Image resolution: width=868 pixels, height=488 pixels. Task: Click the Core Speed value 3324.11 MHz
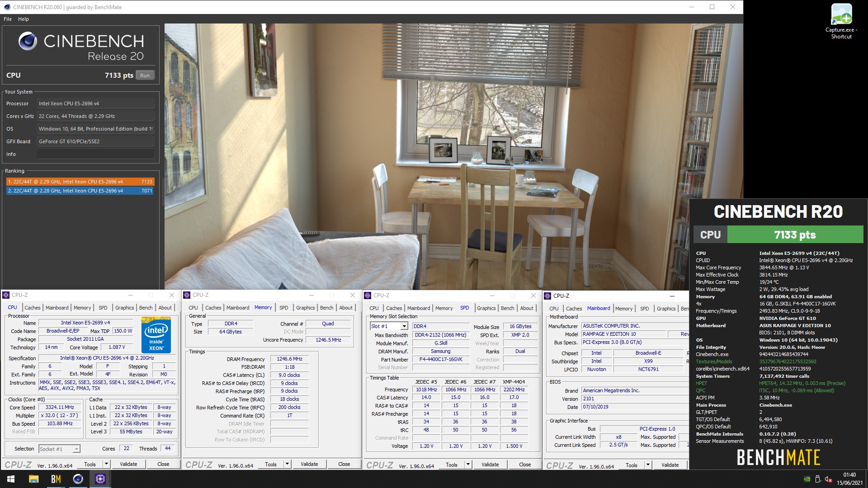(x=60, y=407)
